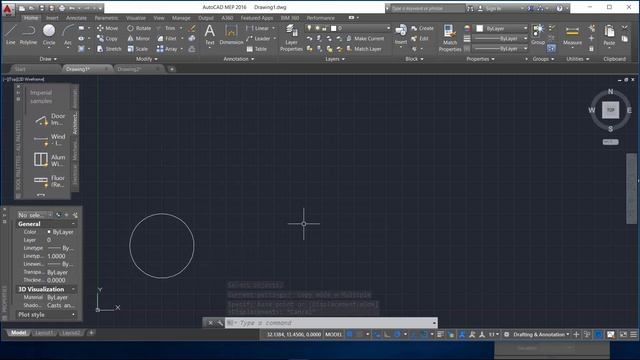Viewport: 640px width, 360px height.
Task: Click the Mirror tool
Action: click(x=138, y=38)
